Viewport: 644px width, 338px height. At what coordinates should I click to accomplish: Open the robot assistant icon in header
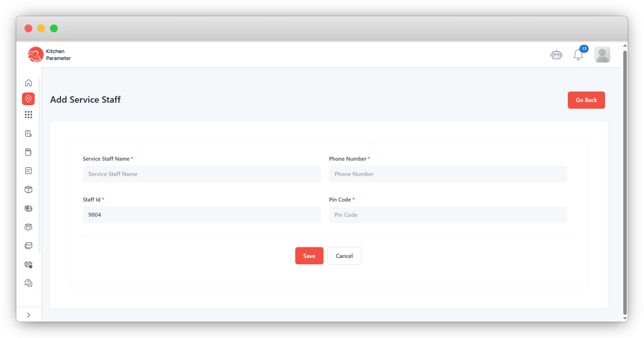click(556, 55)
